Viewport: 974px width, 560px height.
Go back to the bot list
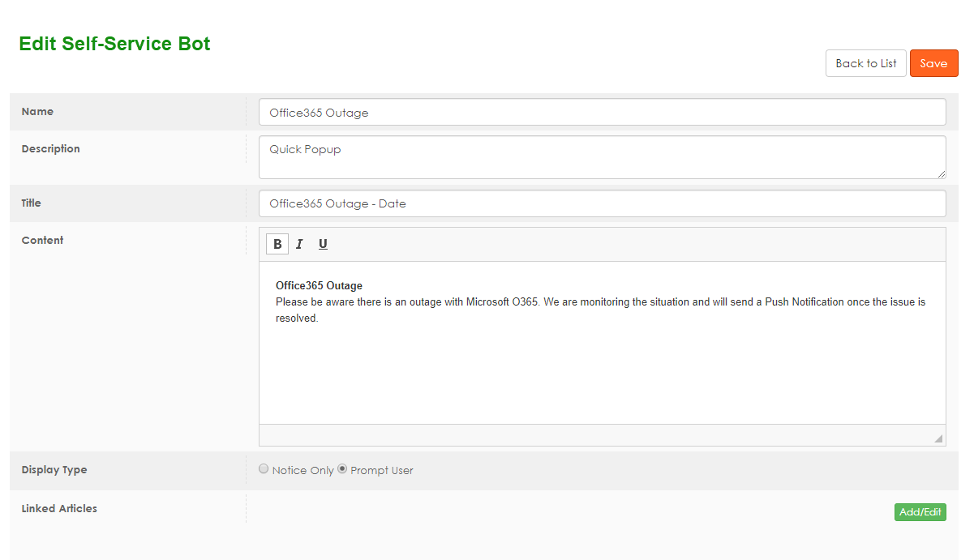pos(865,63)
